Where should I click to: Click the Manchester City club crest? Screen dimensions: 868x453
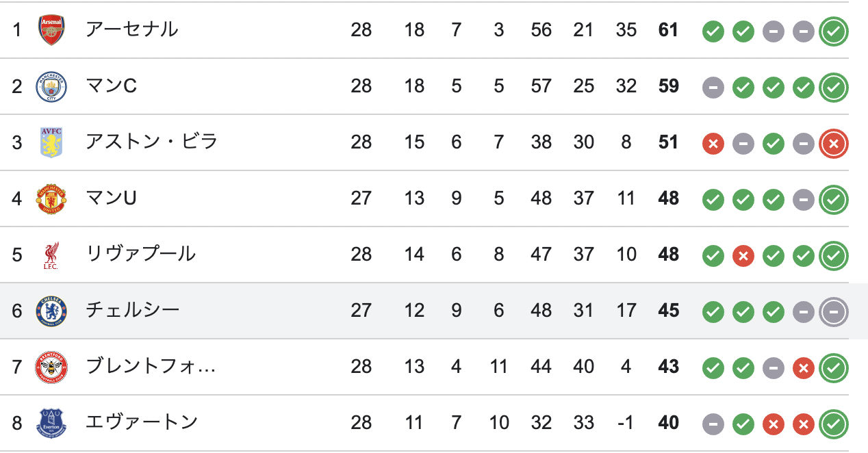(51, 86)
